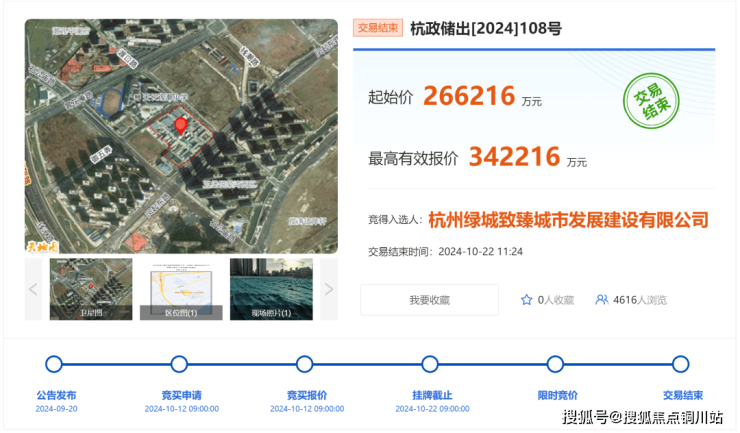Click the 挂牌截止 timeline circle
The image size is (740, 433).
point(430,364)
